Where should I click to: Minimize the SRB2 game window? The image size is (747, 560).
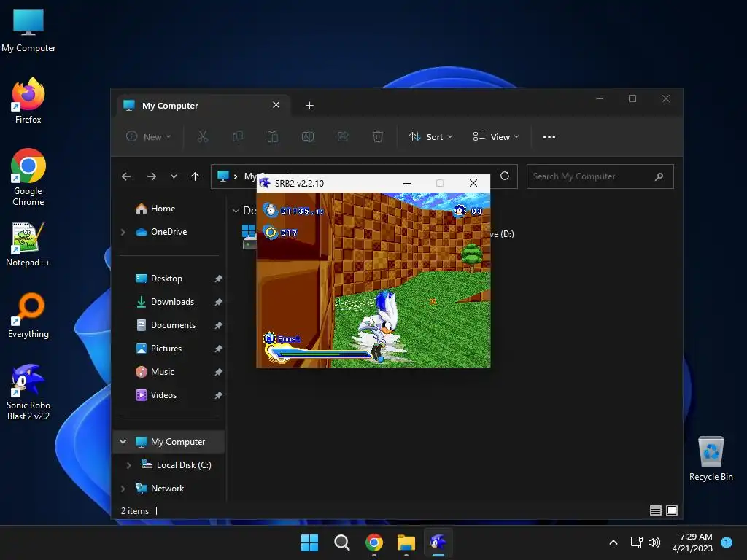(x=407, y=183)
